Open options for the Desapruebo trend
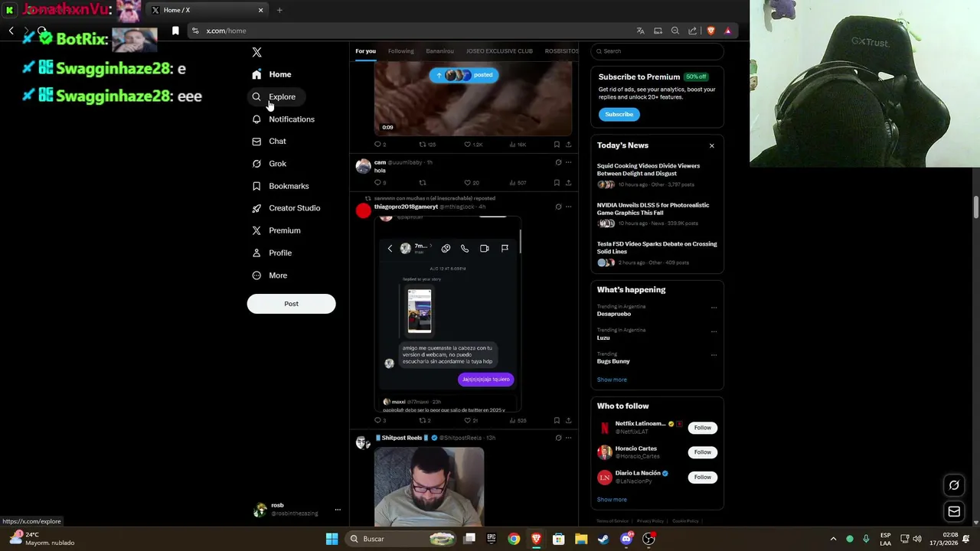Screen dimensions: 980x551 tap(714, 308)
